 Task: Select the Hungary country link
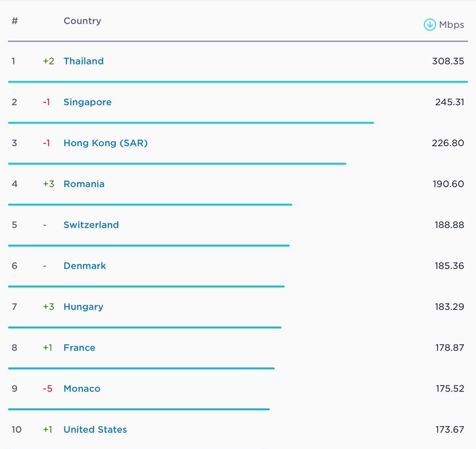click(x=83, y=307)
